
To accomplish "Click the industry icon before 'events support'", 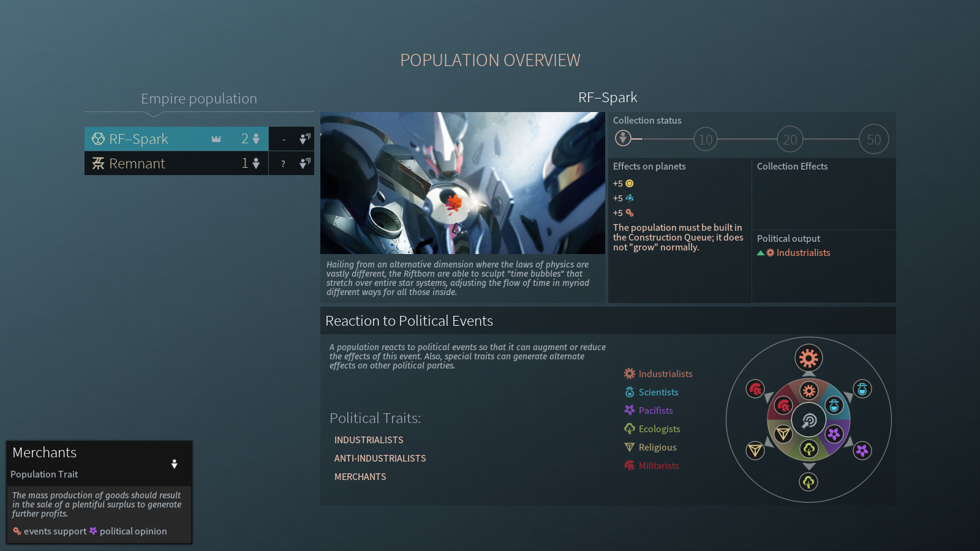I will point(17,531).
